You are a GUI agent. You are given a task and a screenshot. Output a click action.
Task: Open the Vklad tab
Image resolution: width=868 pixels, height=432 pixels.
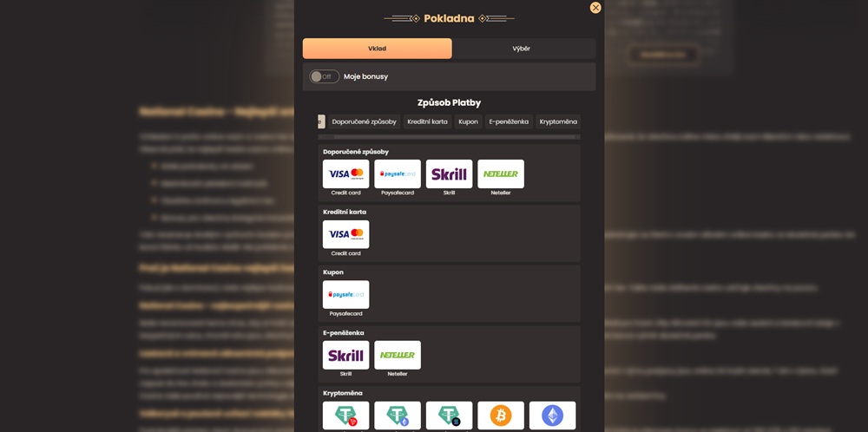[x=377, y=49]
